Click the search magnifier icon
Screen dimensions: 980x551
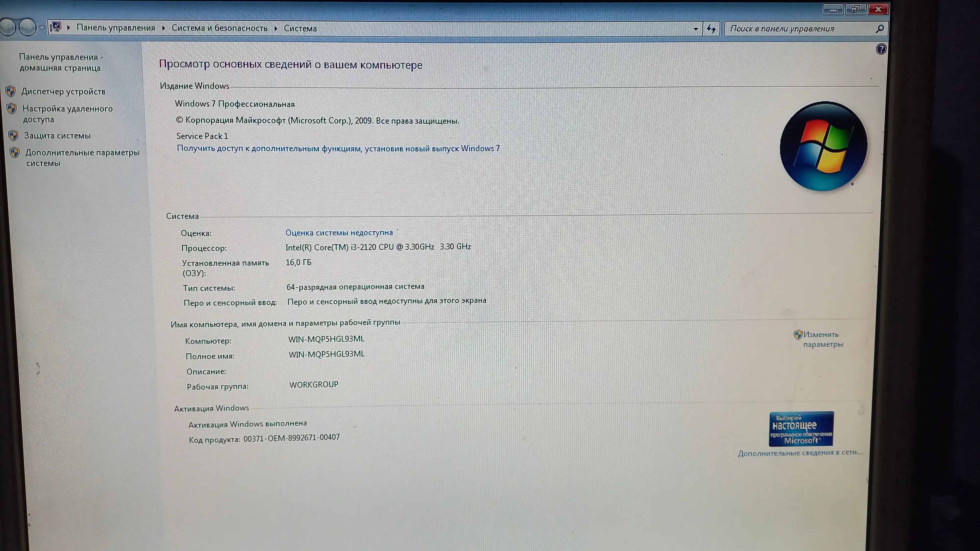coord(880,29)
